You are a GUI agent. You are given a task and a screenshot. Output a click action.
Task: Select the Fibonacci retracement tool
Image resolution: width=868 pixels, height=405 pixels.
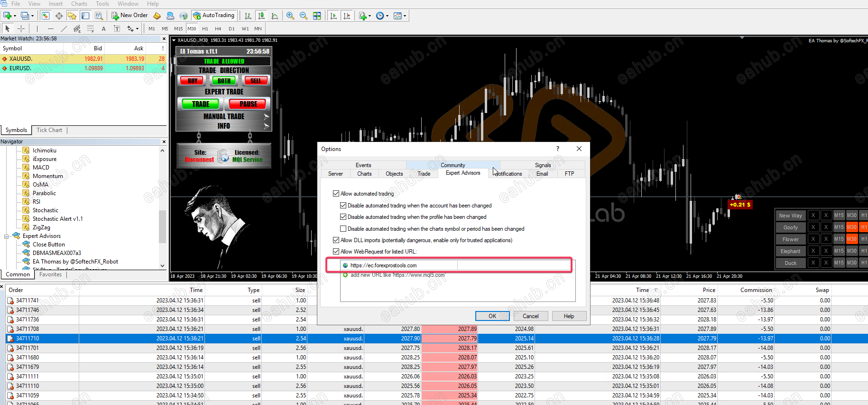(x=90, y=28)
